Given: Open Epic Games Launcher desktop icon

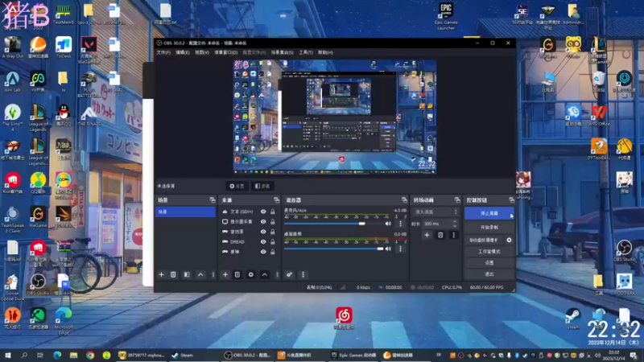Looking at the screenshot, I should (x=446, y=16).
